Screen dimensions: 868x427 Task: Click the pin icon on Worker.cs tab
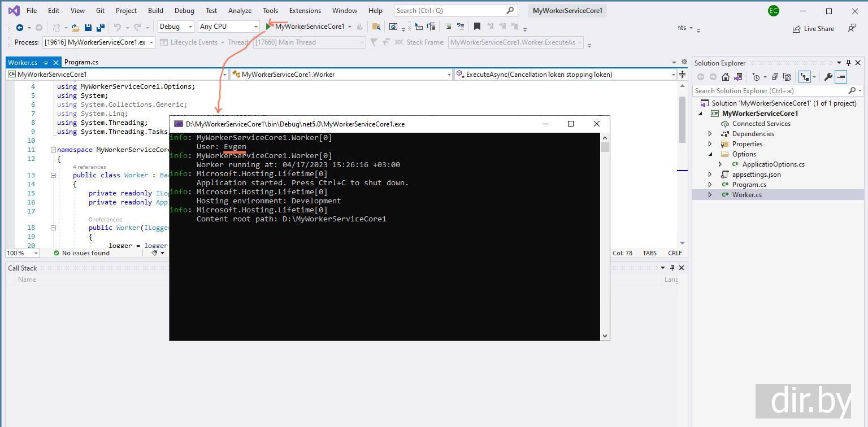click(46, 63)
